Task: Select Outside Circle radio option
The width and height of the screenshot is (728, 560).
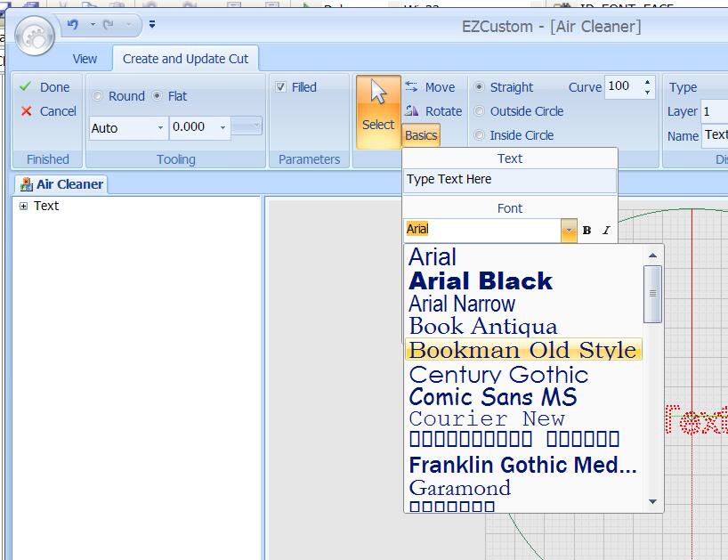Action: pos(481,111)
